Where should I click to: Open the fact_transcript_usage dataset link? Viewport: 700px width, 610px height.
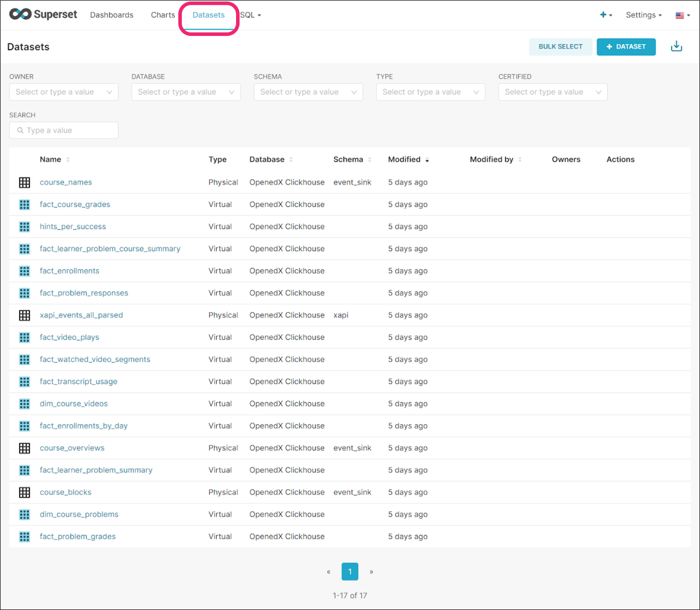[x=79, y=382]
